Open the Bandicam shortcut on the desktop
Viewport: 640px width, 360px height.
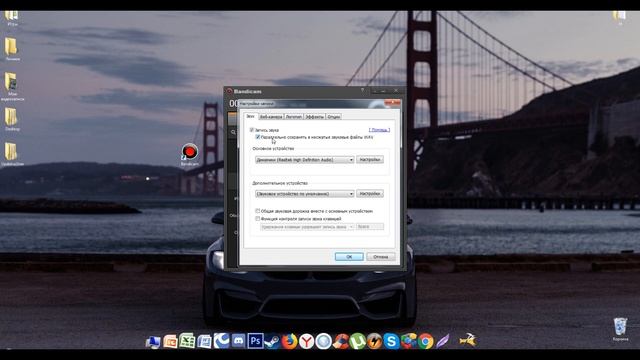(189, 154)
